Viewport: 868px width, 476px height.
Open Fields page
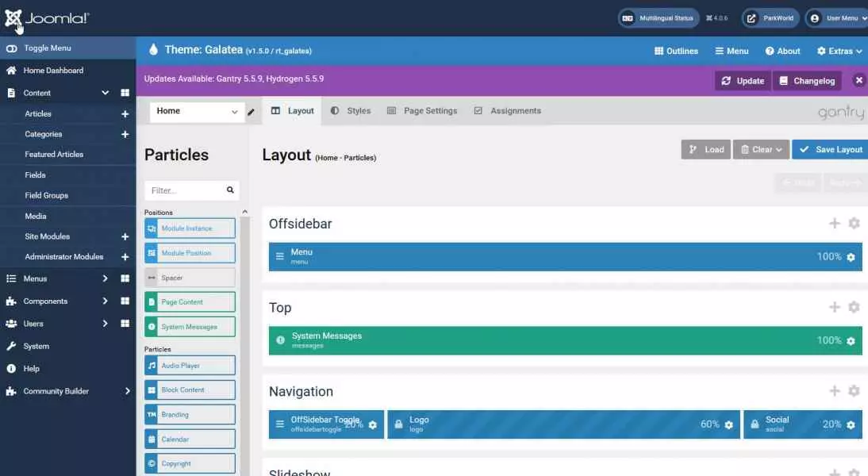(35, 175)
